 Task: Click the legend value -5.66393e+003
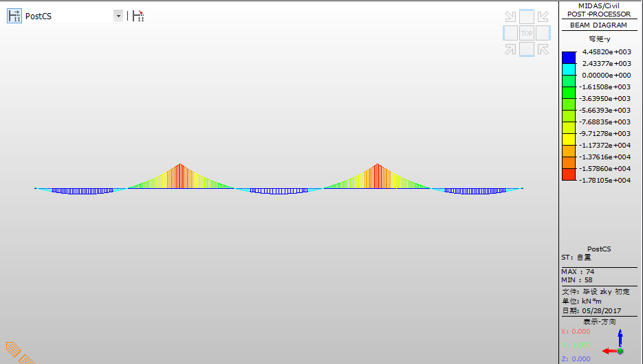click(x=605, y=110)
